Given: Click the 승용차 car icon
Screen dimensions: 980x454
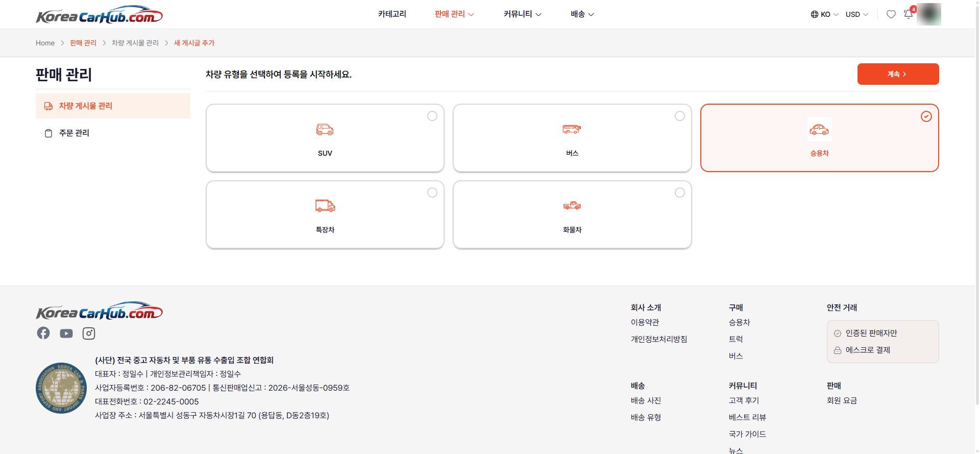Looking at the screenshot, I should [x=819, y=130].
